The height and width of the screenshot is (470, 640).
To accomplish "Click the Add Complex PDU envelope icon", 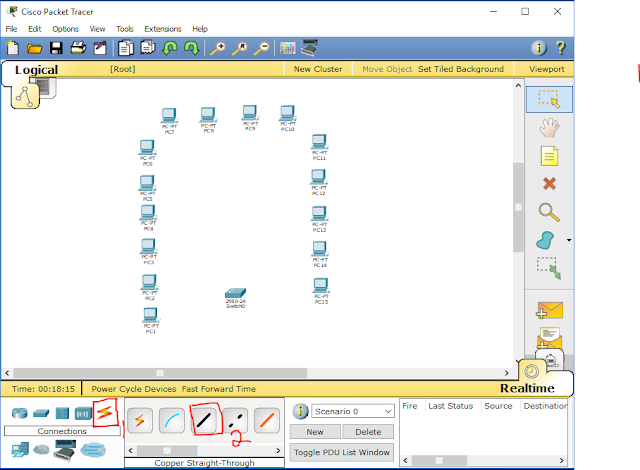I will tap(549, 338).
